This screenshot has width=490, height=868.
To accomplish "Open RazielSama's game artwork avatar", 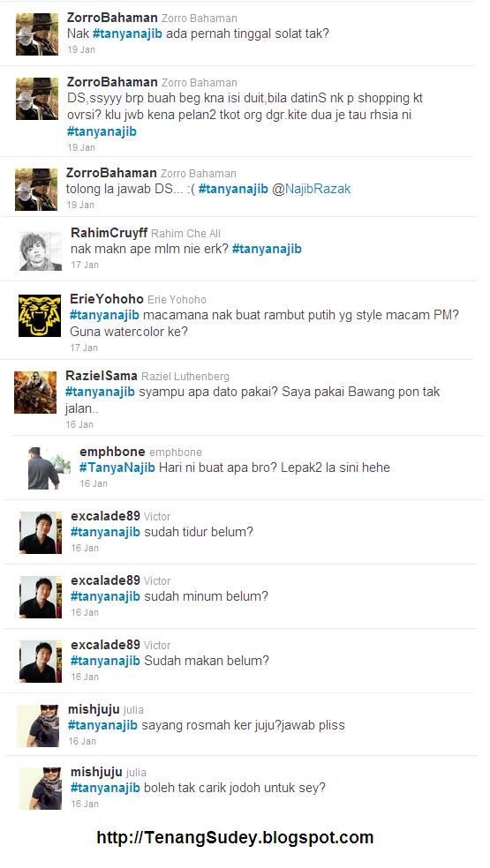I will 35,393.
